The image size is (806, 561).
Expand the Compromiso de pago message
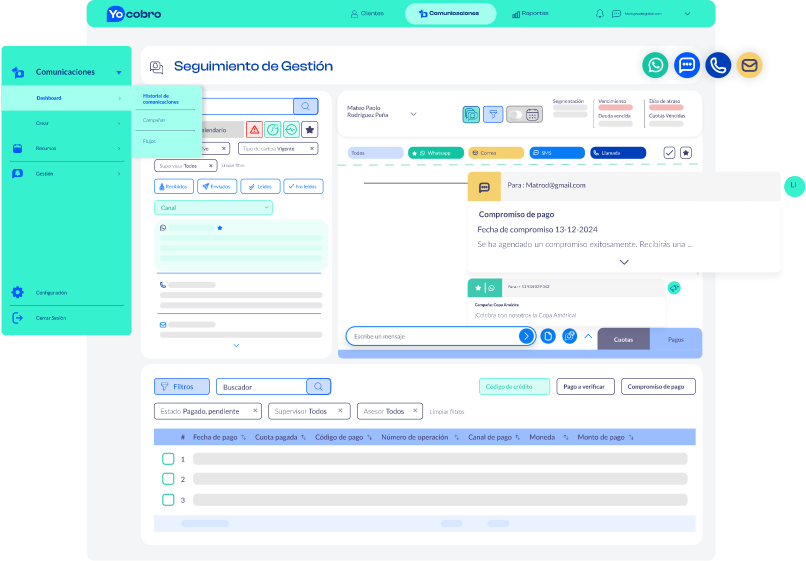(624, 262)
